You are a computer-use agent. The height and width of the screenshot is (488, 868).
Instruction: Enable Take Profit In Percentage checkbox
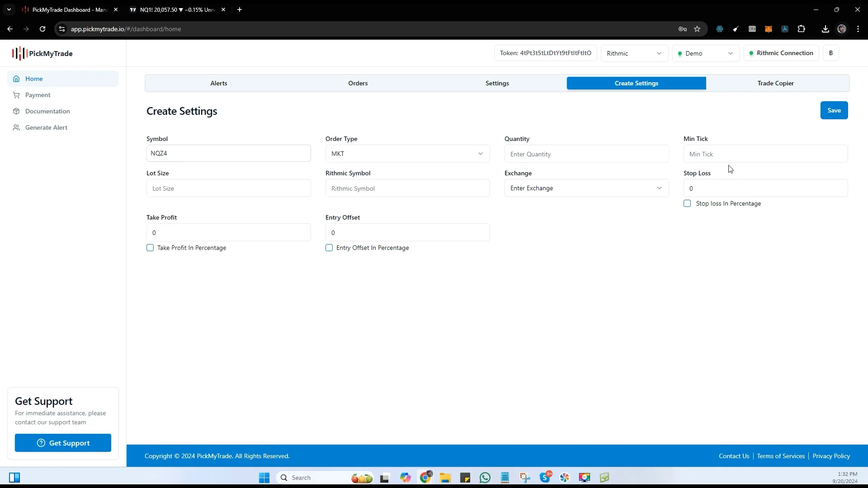150,247
